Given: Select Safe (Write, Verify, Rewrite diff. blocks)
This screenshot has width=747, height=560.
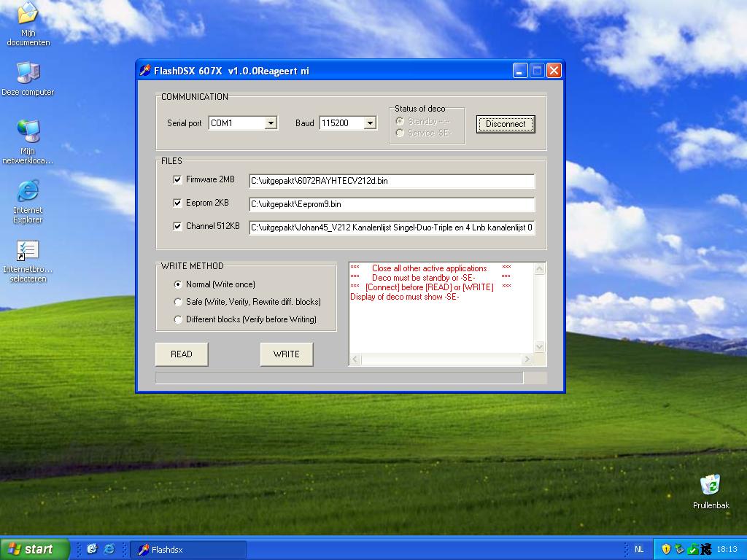Looking at the screenshot, I should point(178,302).
